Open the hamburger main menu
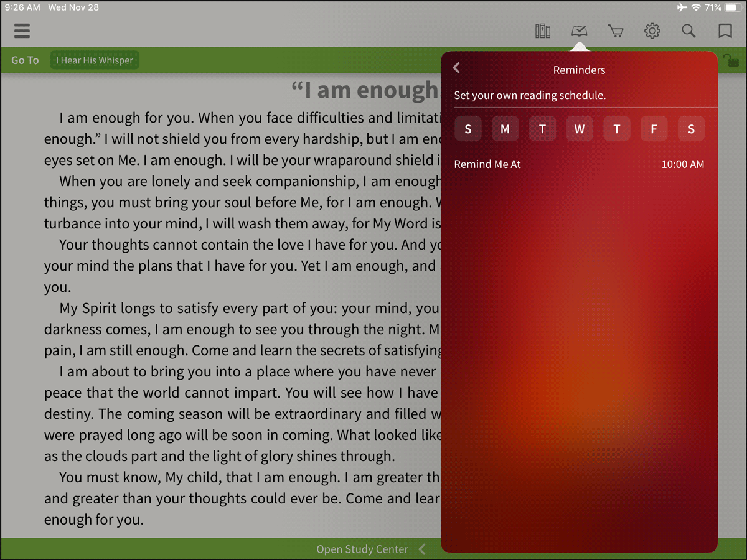The image size is (747, 560). click(x=22, y=30)
